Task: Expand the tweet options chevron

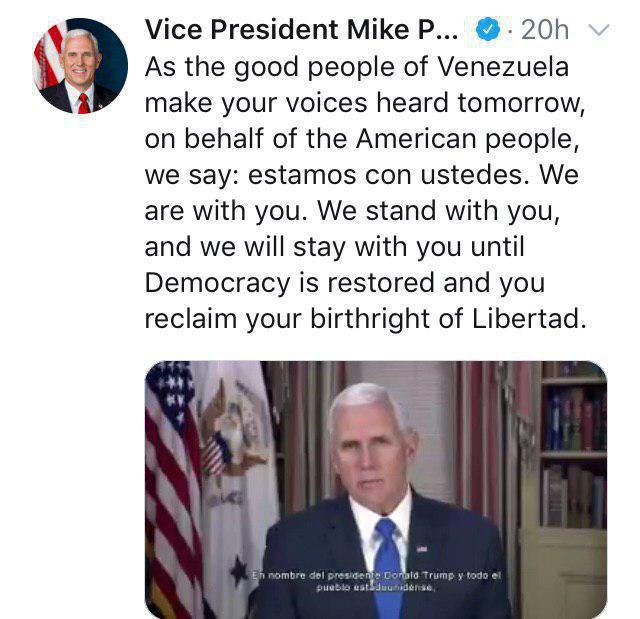Action: pyautogui.click(x=599, y=30)
